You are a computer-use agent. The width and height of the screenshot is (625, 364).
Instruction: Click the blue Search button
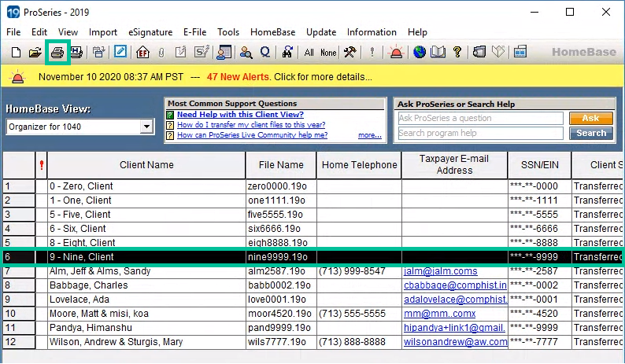pyautogui.click(x=590, y=133)
